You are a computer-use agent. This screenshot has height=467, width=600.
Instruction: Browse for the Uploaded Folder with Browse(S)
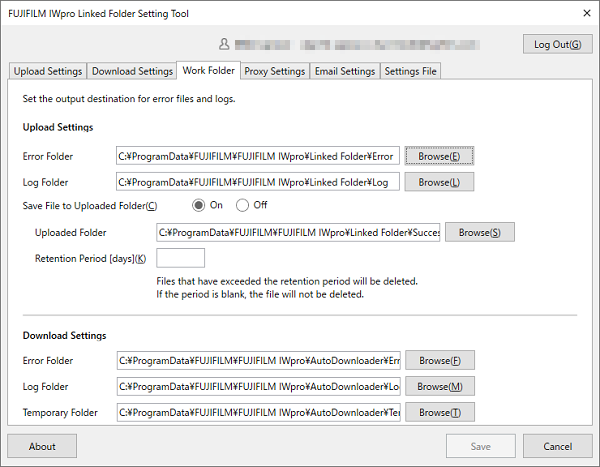click(480, 232)
